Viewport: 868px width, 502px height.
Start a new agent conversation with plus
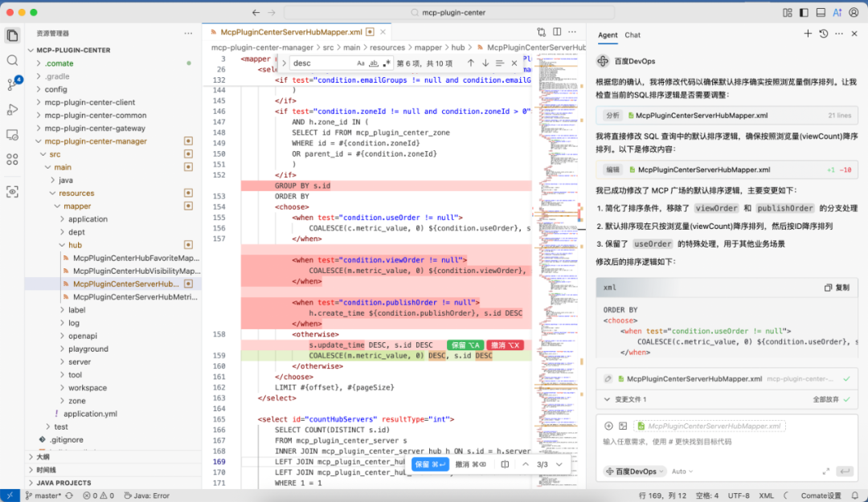tap(808, 34)
